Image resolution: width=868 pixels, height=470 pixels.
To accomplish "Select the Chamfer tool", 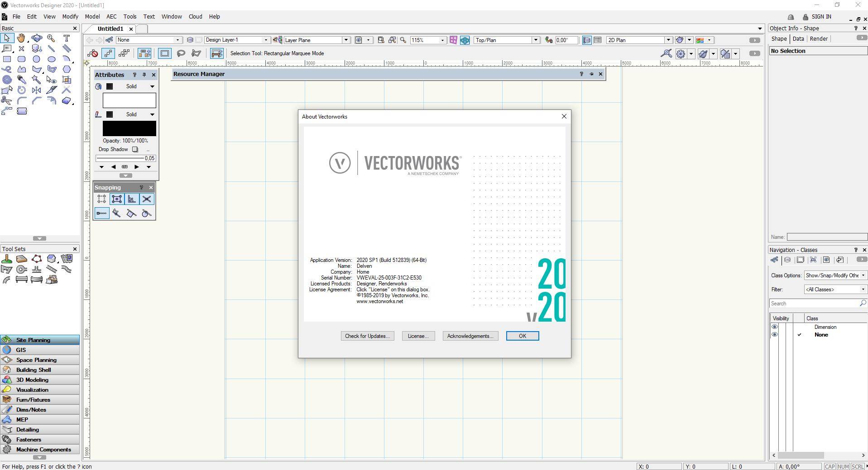I will [37, 100].
